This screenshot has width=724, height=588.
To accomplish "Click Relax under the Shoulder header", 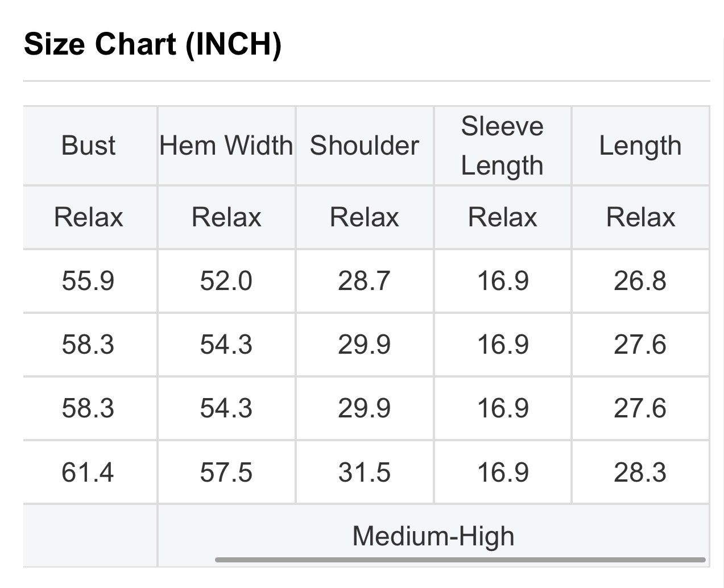I will click(365, 217).
